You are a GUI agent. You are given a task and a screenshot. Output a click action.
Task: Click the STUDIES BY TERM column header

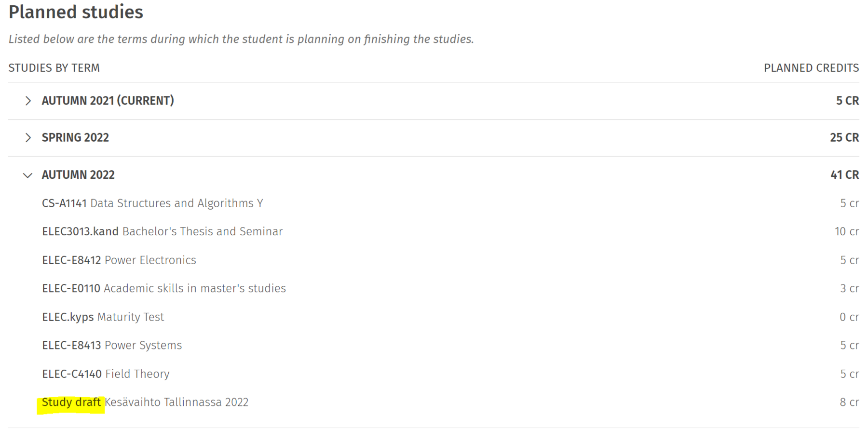point(54,68)
